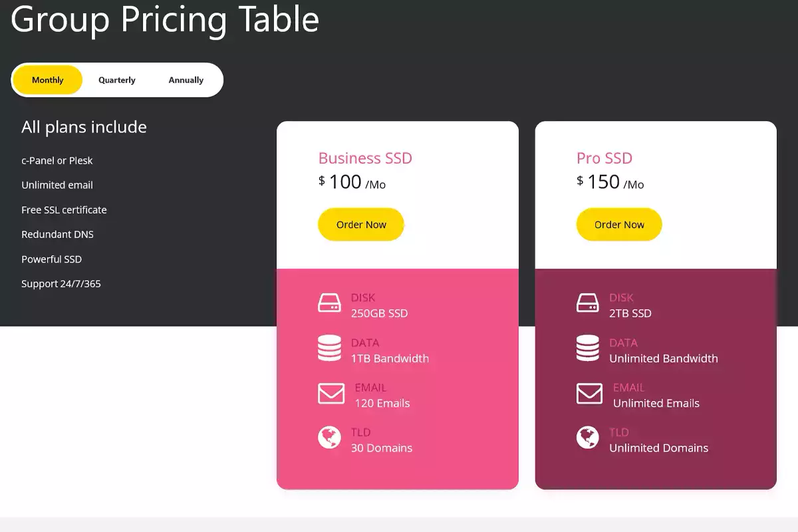Order the Pro SSD plan now
This screenshot has width=798, height=532.
coord(619,225)
